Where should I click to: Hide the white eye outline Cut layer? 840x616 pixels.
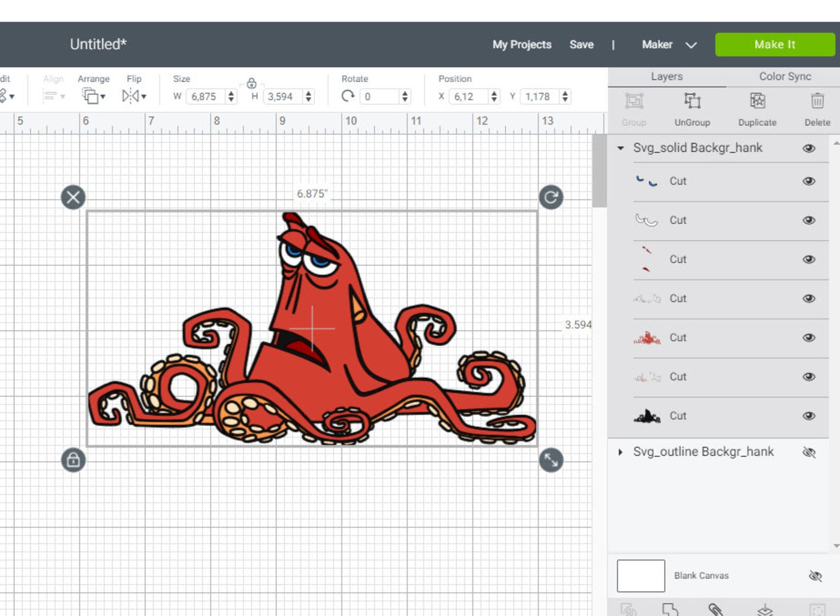point(809,220)
